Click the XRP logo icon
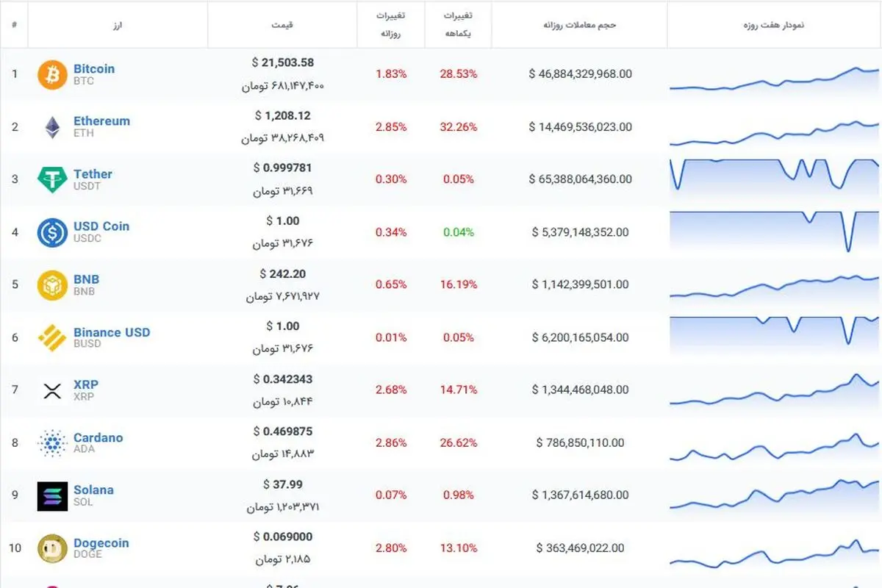The image size is (882, 588). click(x=52, y=390)
